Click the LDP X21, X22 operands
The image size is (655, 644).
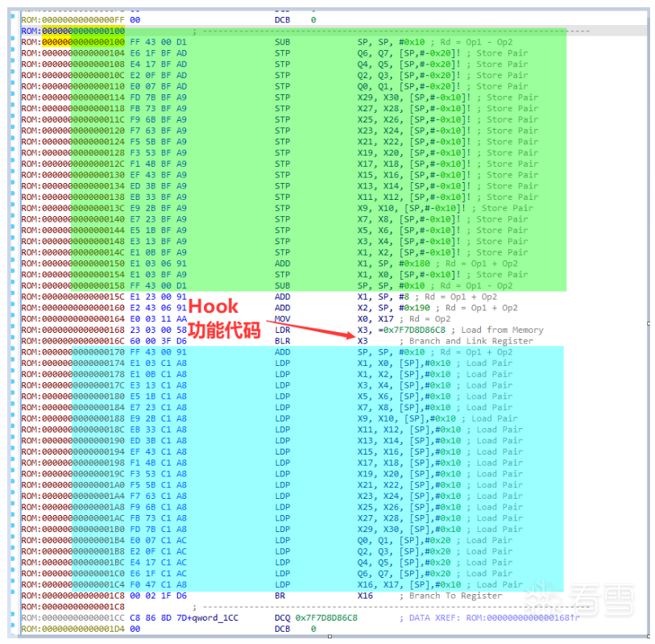[409, 485]
